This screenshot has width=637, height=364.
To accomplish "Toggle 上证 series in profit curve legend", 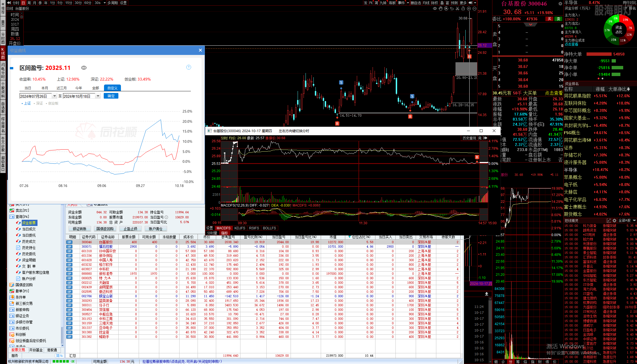I will (x=26, y=103).
